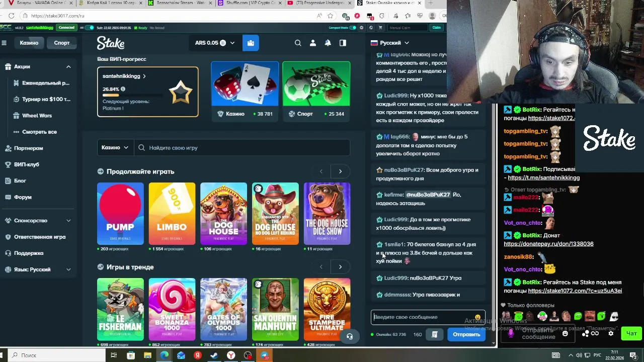
Task: Switch to Казино top tab
Action: 29,43
